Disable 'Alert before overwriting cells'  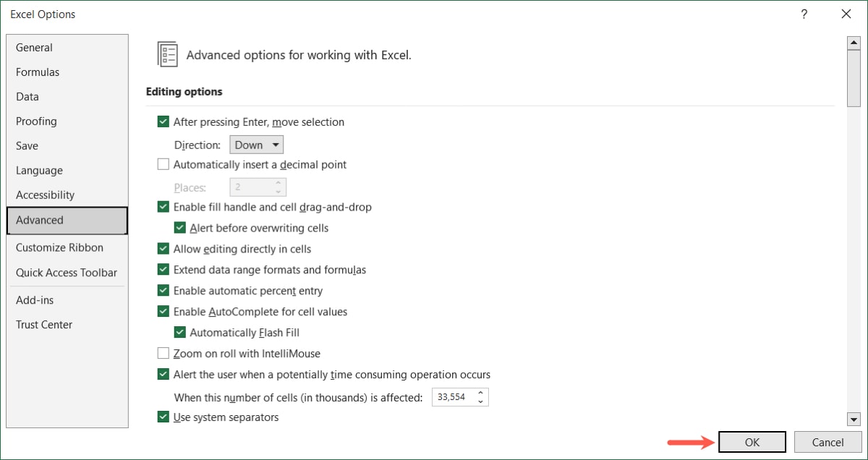coord(179,227)
